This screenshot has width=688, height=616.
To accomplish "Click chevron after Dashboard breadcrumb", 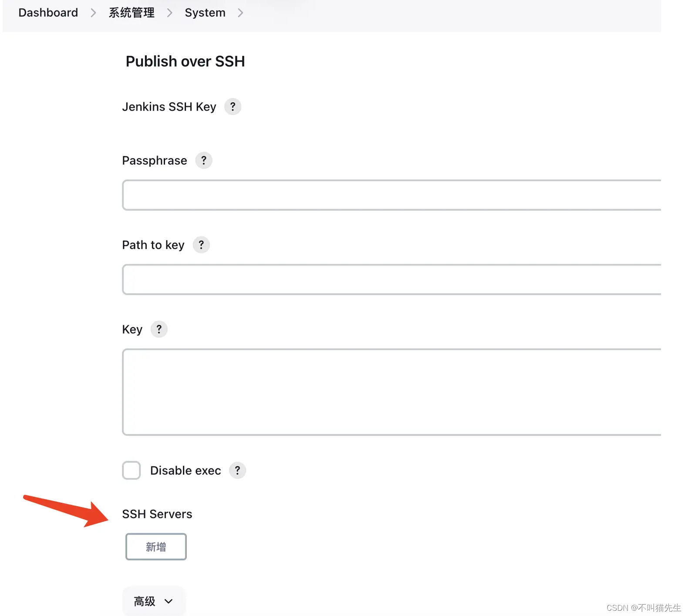I will (93, 13).
